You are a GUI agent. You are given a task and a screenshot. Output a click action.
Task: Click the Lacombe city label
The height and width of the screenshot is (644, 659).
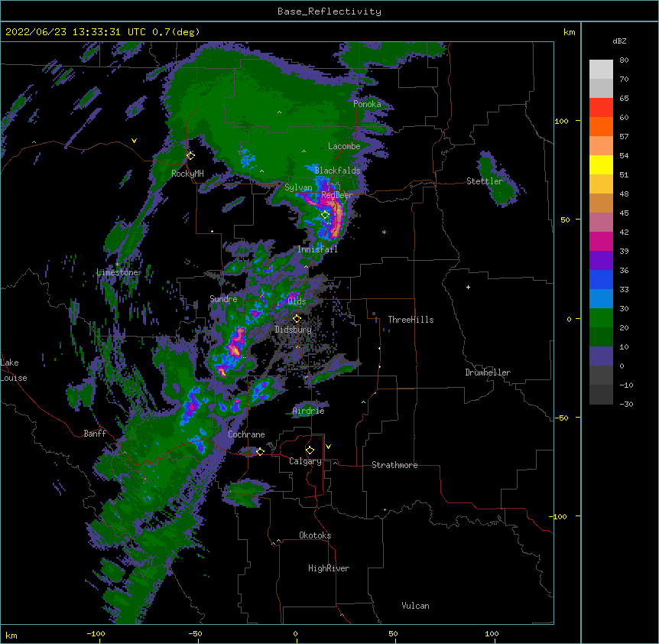pos(344,146)
